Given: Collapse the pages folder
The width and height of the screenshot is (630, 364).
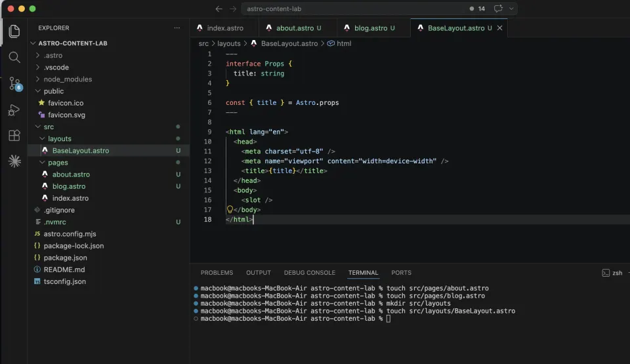Looking at the screenshot, I should [42, 162].
